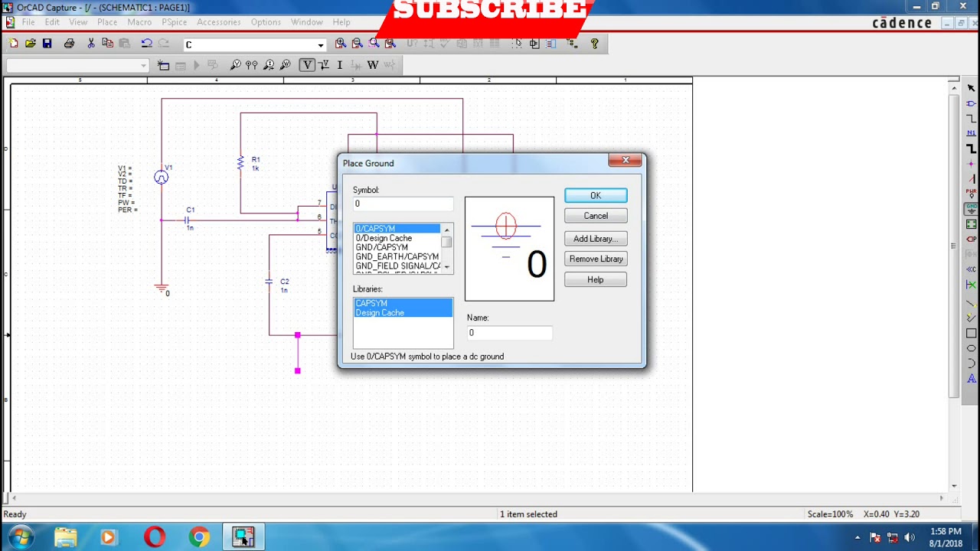Click the Symbol text field
This screenshot has width=980, height=551.
403,204
